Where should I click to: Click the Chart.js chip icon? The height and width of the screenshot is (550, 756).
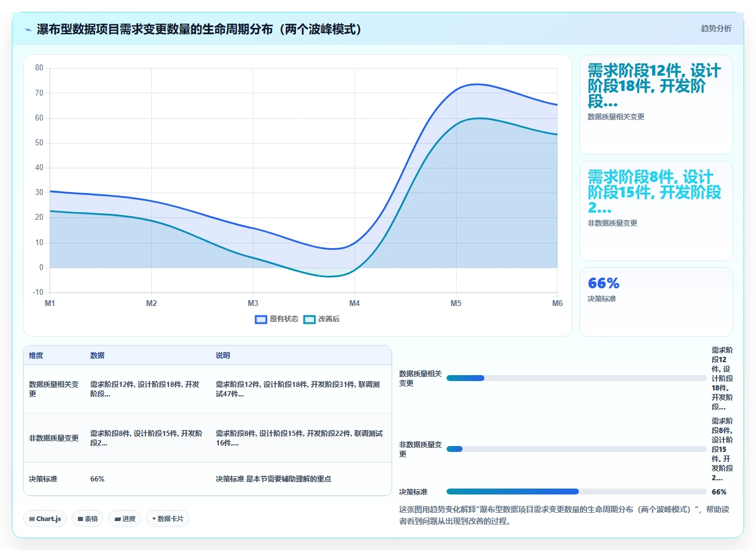tap(32, 519)
